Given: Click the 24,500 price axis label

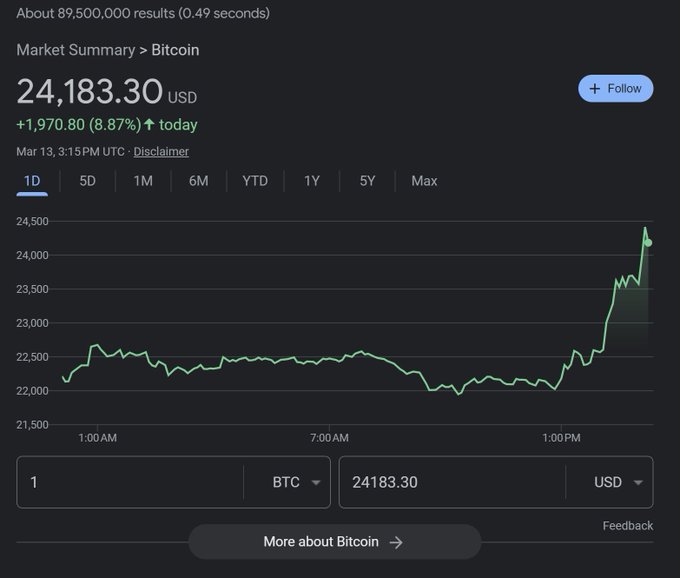Looking at the screenshot, I should tap(33, 222).
